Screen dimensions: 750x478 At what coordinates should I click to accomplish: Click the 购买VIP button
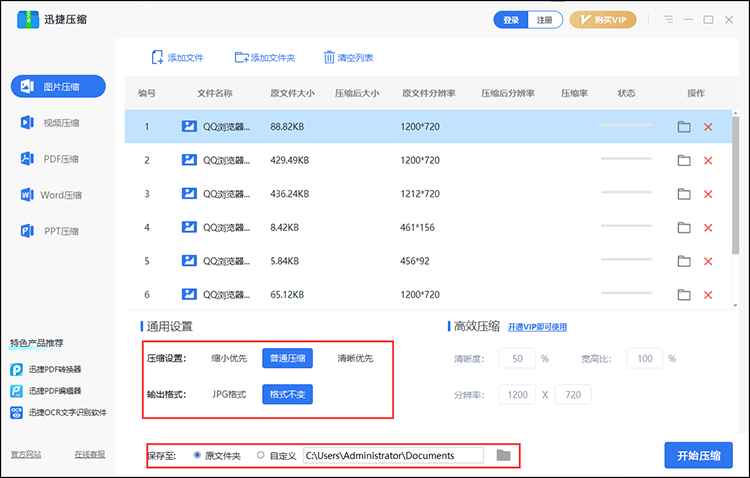(603, 20)
